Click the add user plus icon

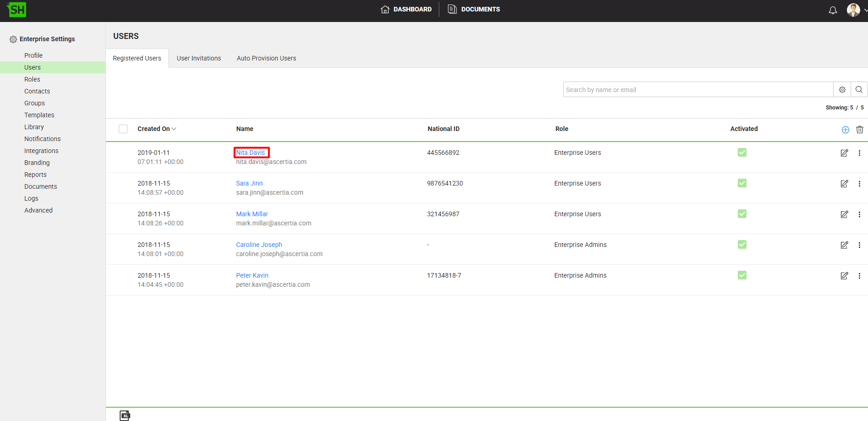coord(845,130)
